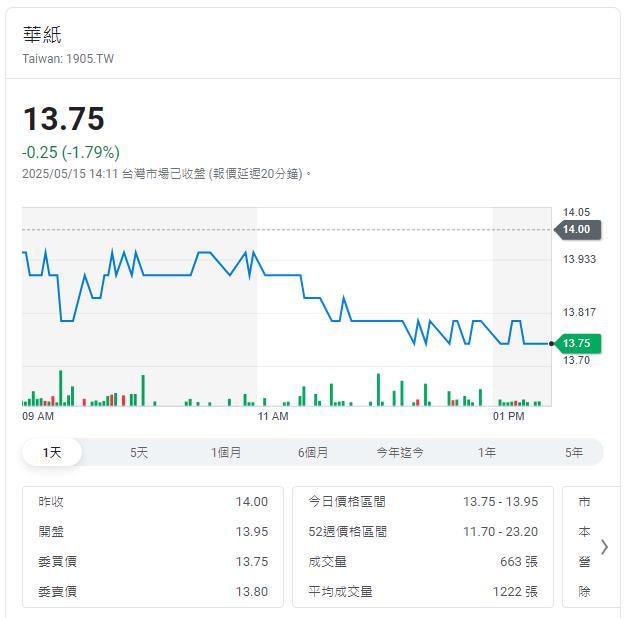Click the 今日價格區間 value 13.75 - 13.95
Screen dimensions: 634x618
click(501, 502)
